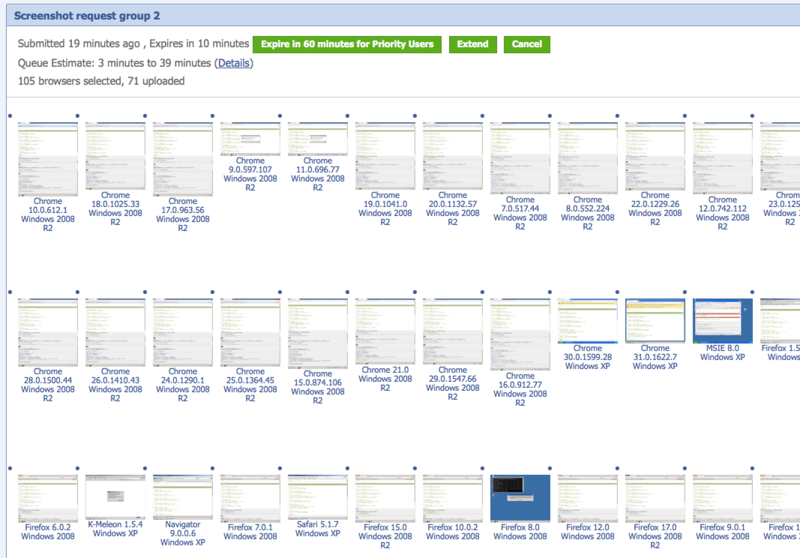Open Chrome 29.0.1547.66 screenshot thumbnail
This screenshot has width=800, height=558.
click(453, 332)
